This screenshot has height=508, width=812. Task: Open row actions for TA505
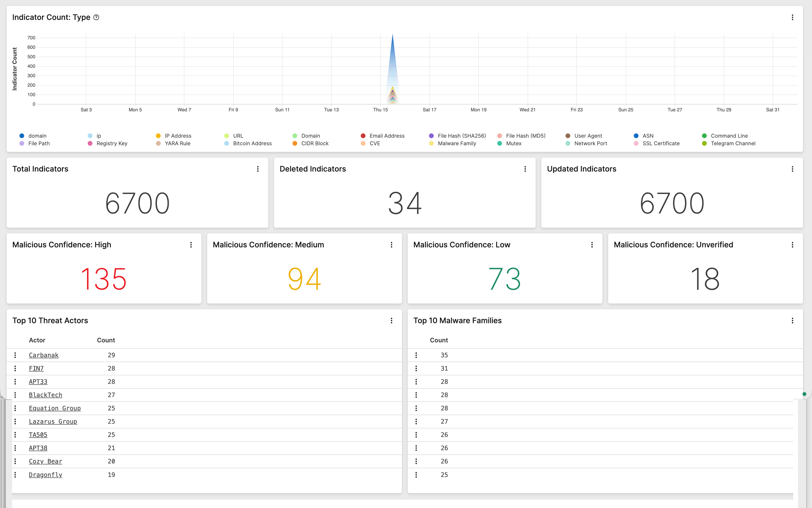15,435
